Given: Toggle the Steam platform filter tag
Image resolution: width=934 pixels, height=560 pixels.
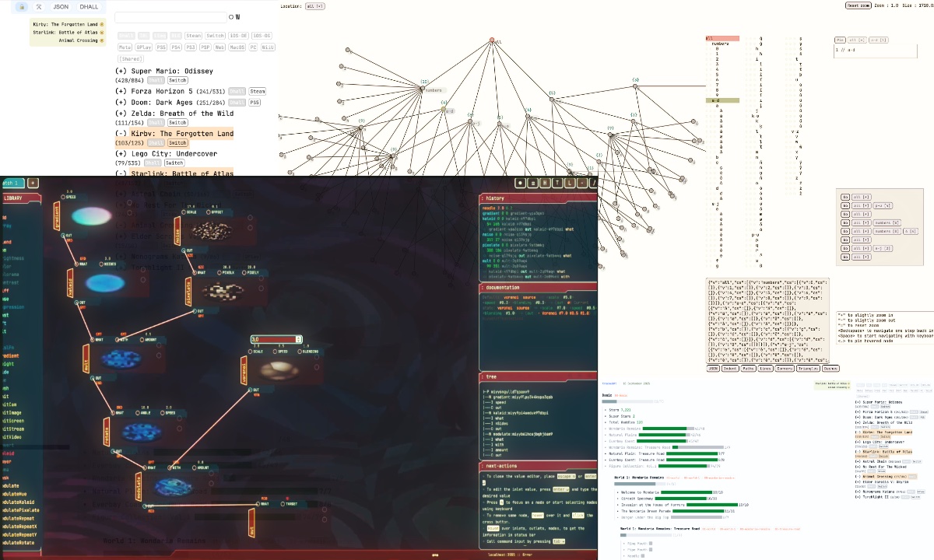Looking at the screenshot, I should [193, 36].
